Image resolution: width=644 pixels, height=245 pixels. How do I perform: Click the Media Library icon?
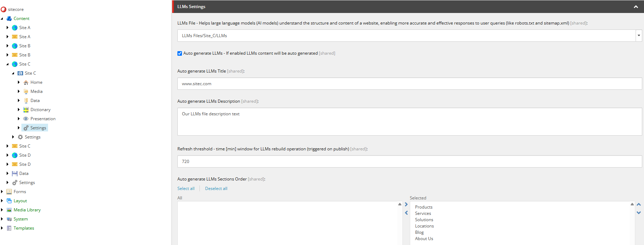[9, 210]
